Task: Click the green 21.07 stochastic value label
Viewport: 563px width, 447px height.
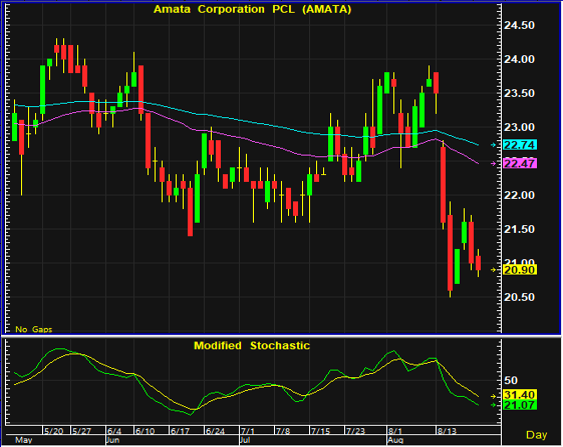Action: pos(520,405)
